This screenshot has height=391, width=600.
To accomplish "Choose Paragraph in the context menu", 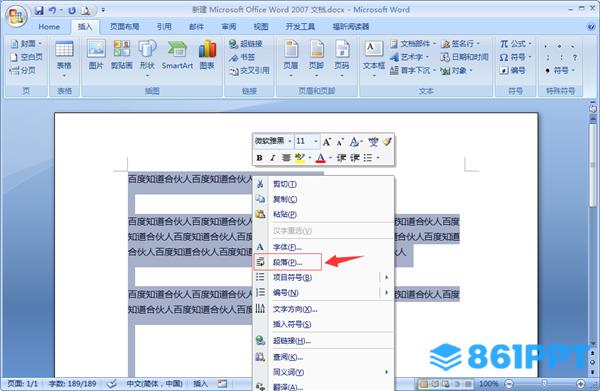I will [x=287, y=262].
